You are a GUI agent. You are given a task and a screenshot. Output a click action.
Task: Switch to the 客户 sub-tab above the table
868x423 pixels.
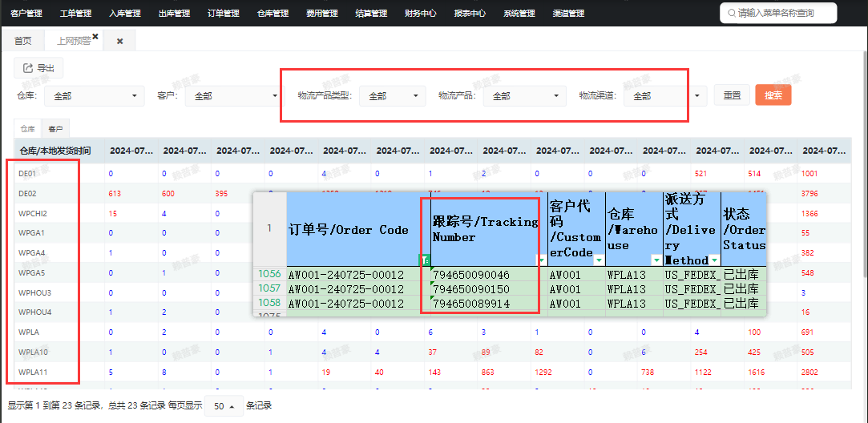55,129
